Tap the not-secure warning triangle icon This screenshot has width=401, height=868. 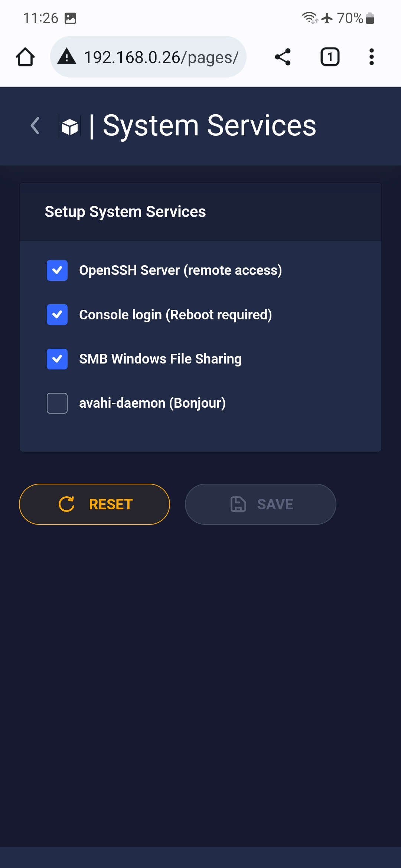tap(67, 56)
